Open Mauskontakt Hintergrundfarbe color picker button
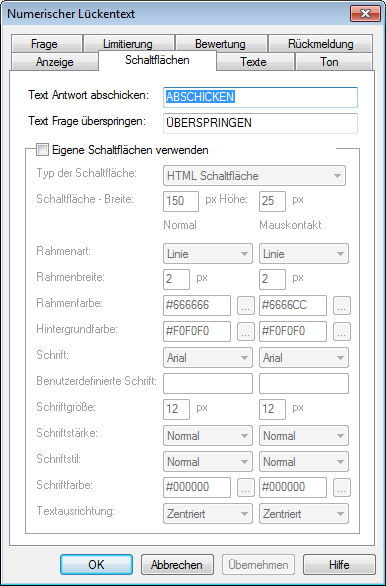 click(342, 331)
